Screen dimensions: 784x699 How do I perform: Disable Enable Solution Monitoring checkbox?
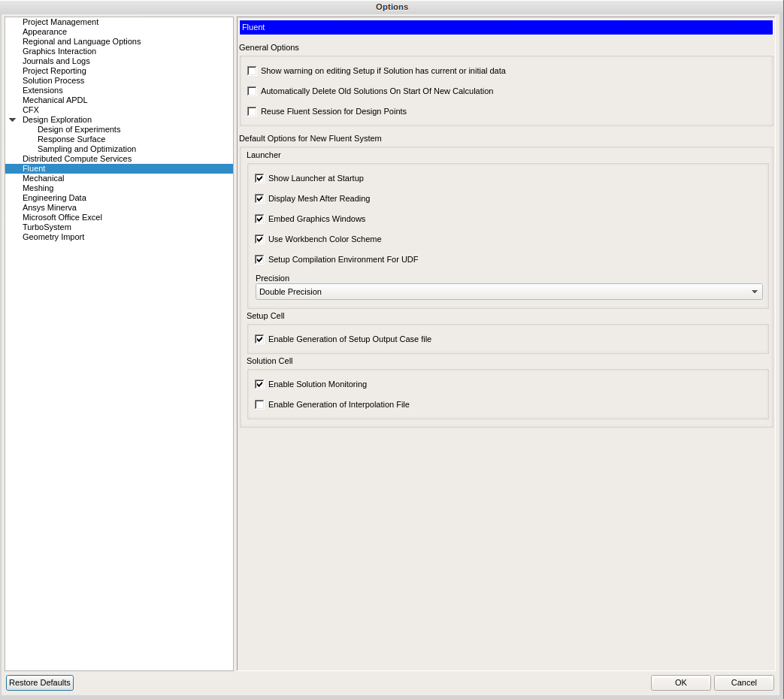click(x=259, y=384)
